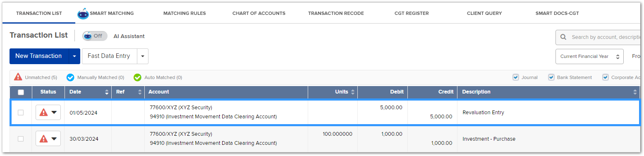Click the search magnifier icon

[563, 37]
